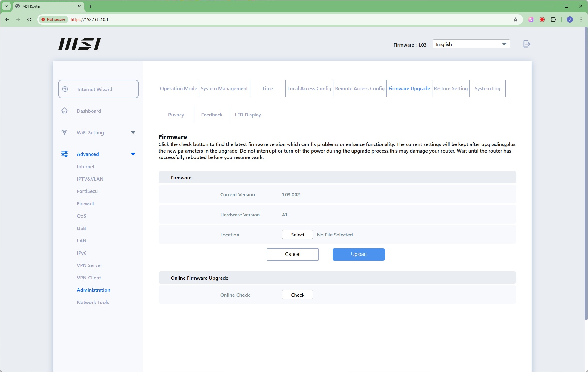The image size is (588, 372).
Task: Collapse the Advanced menu arrow
Action: (x=133, y=154)
